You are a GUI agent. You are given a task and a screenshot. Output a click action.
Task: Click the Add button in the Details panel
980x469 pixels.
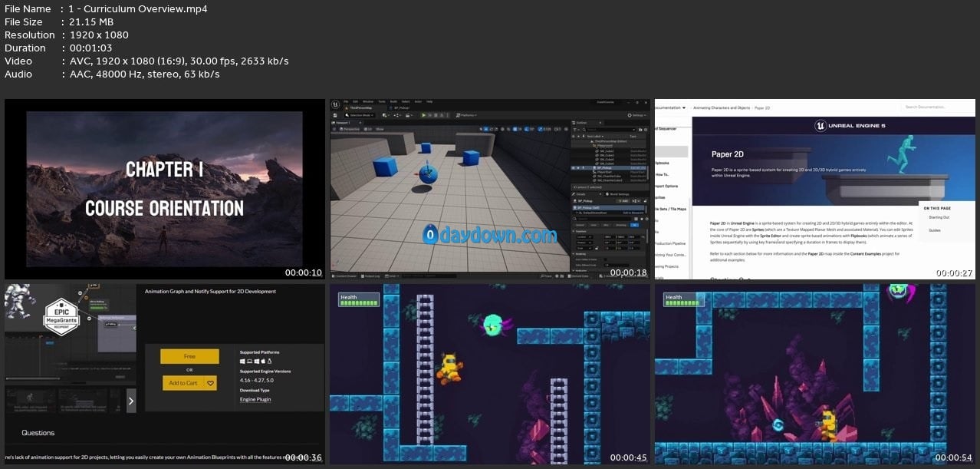pos(623,201)
